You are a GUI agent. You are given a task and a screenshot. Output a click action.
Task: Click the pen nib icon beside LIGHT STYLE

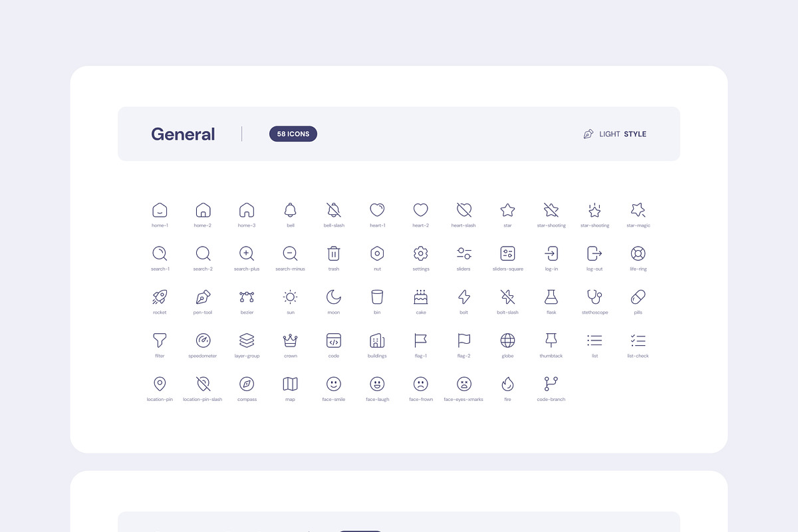pyautogui.click(x=589, y=134)
